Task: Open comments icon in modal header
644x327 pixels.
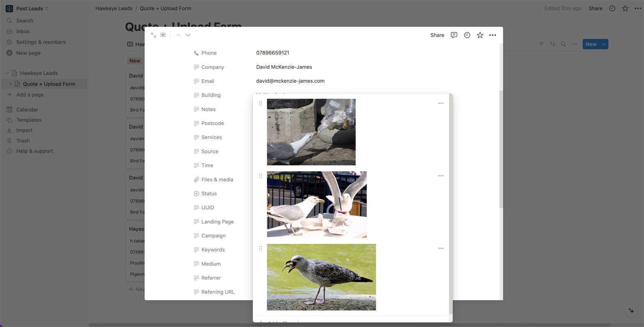Action: (454, 35)
